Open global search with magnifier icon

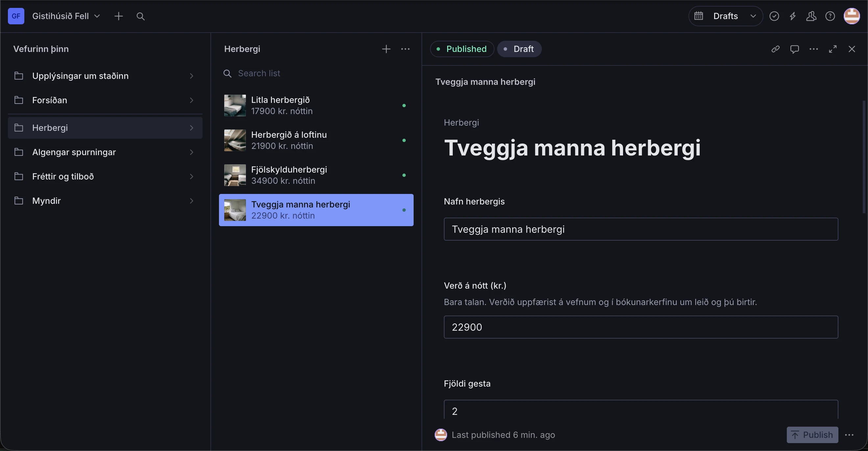(140, 16)
